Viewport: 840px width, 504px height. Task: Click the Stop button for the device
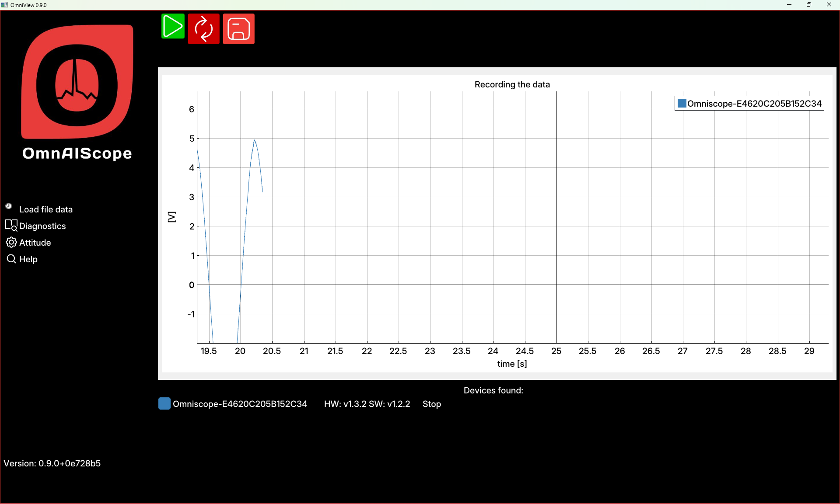tap(432, 404)
